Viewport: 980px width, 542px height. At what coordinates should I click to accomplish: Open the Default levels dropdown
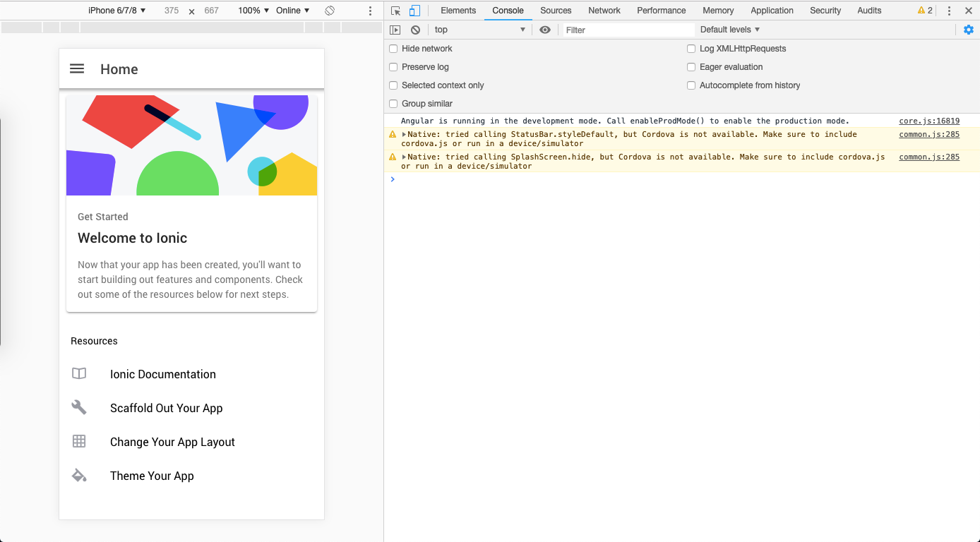[x=730, y=30]
